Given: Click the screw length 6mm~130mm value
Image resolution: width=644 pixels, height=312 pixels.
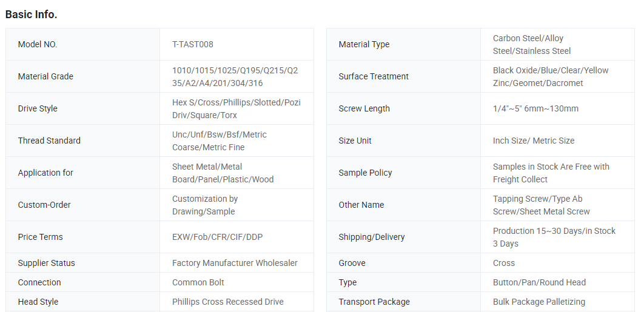Looking at the screenshot, I should 535,108.
